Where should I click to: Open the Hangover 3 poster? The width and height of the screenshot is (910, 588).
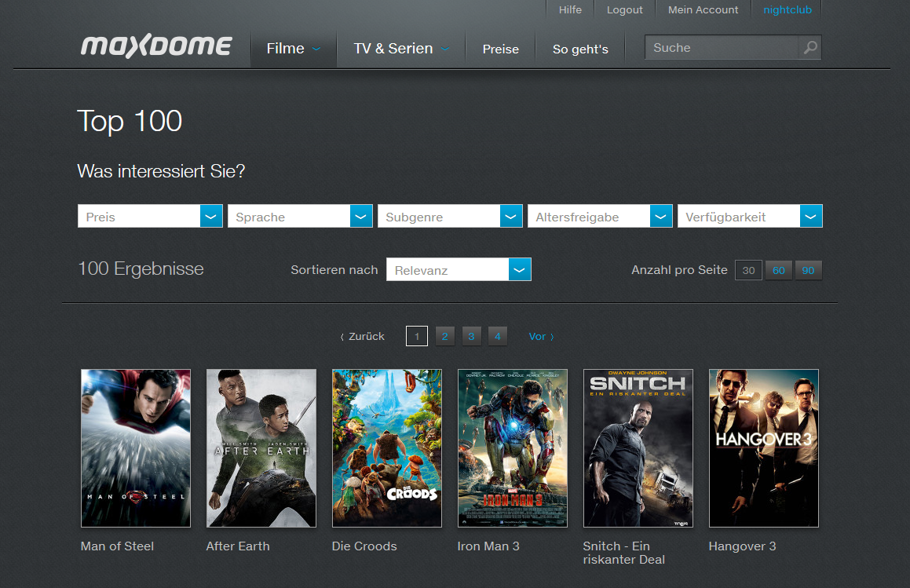[x=764, y=448]
